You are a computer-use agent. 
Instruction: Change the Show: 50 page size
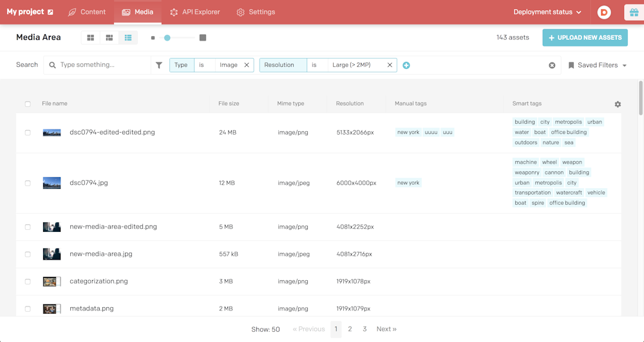[265, 329]
